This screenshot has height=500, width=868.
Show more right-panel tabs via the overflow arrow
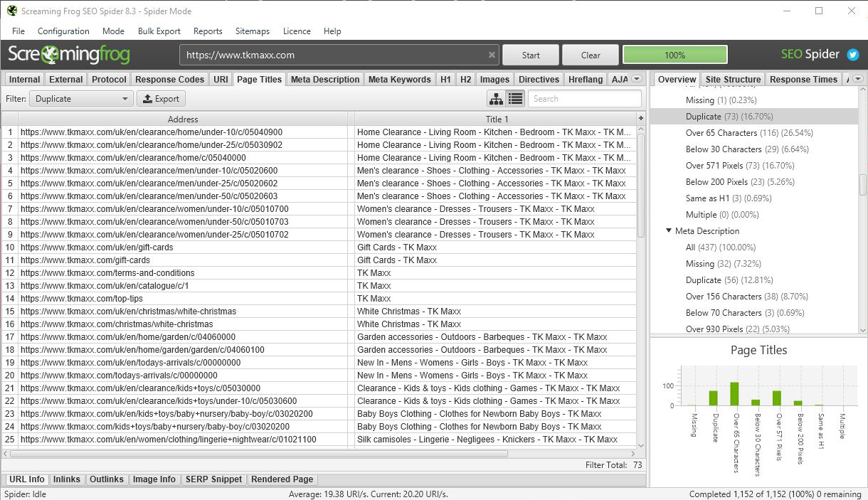pos(858,79)
